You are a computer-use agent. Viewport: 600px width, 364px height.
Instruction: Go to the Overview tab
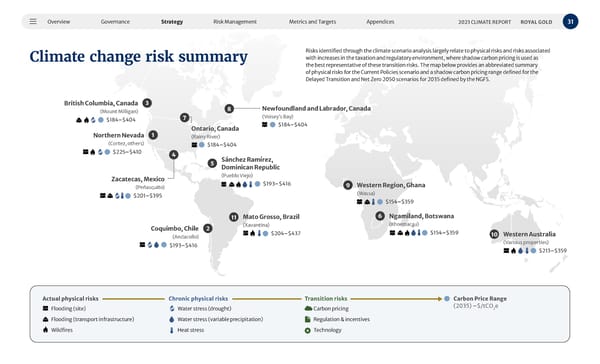coord(59,22)
